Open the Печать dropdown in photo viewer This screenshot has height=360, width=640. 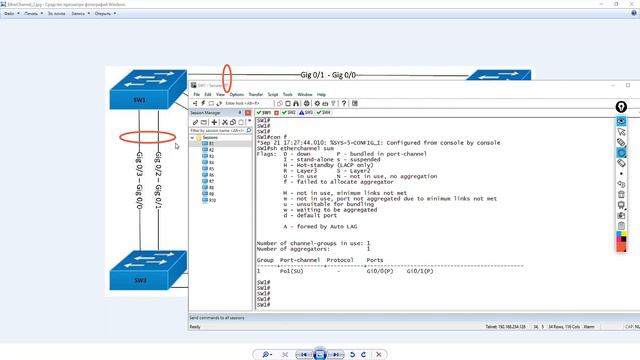33,13
